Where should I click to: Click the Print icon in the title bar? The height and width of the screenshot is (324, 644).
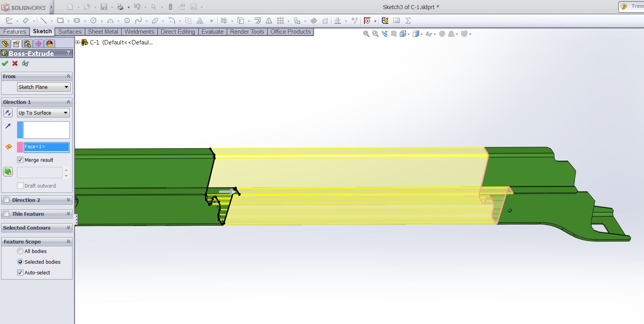(120, 7)
